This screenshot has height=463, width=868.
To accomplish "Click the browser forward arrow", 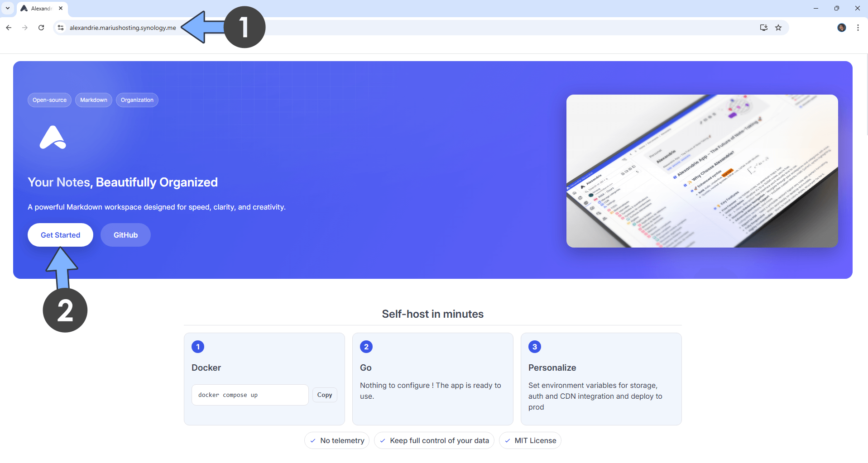I will [25, 28].
